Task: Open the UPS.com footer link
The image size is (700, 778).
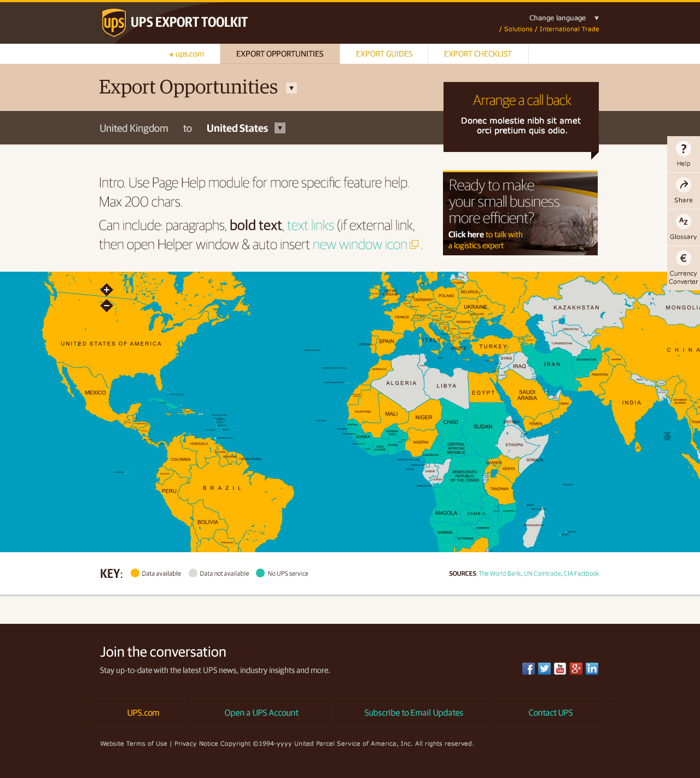Action: 143,713
